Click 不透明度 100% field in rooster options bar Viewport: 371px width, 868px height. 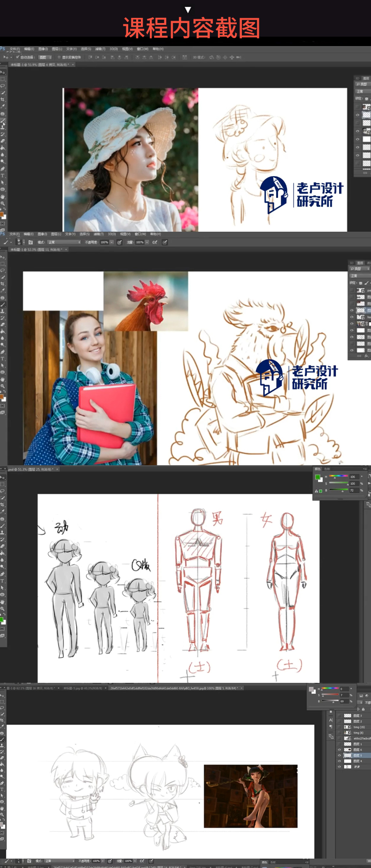[x=105, y=242]
